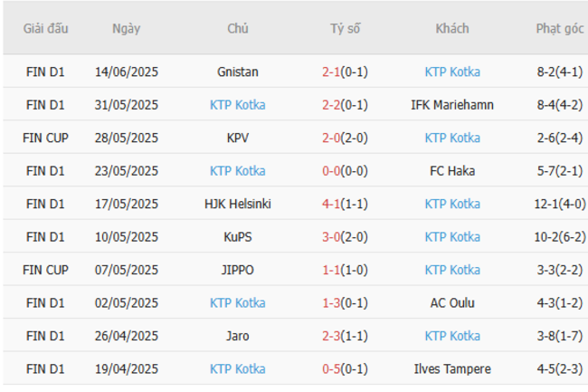Screen dimensions: 588x392
Task: Open the 1-3 score versus AC Oulu
Action: pos(345,303)
